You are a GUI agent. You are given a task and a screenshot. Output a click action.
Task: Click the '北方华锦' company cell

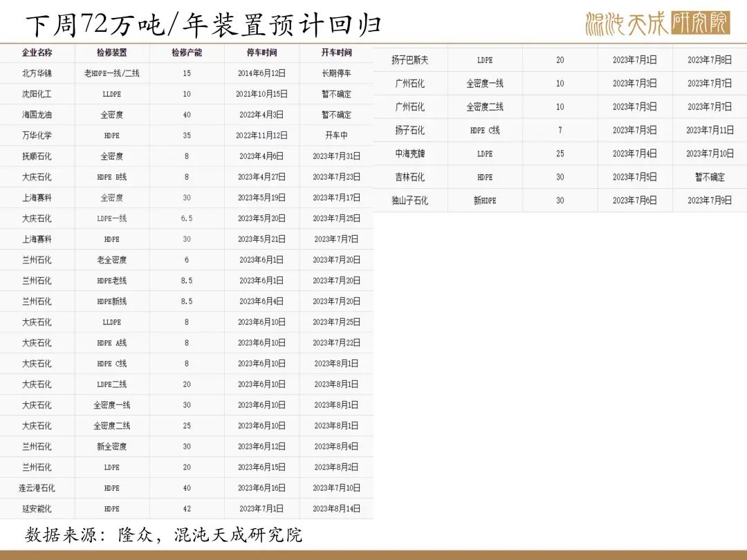tap(37, 73)
